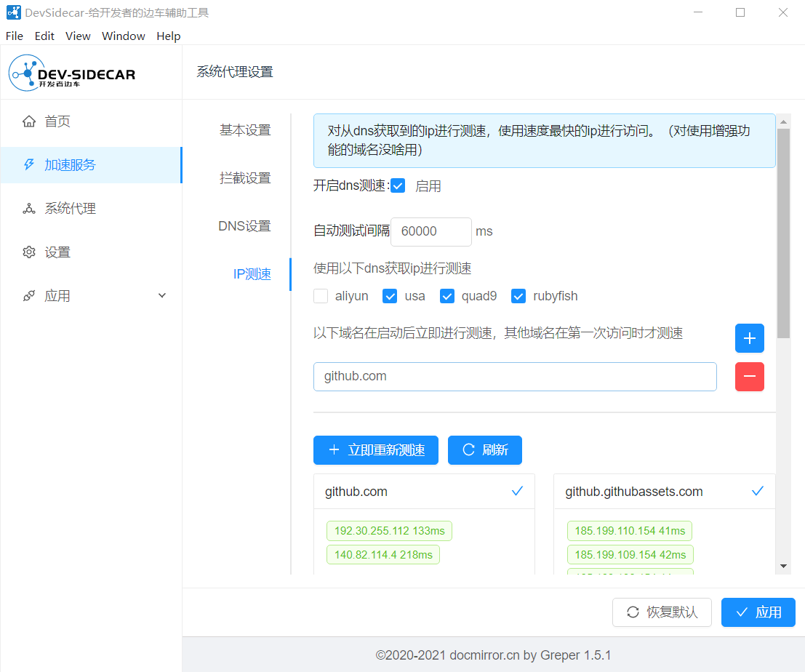
Task: Click the home icon beside 首页
Action: coord(29,121)
